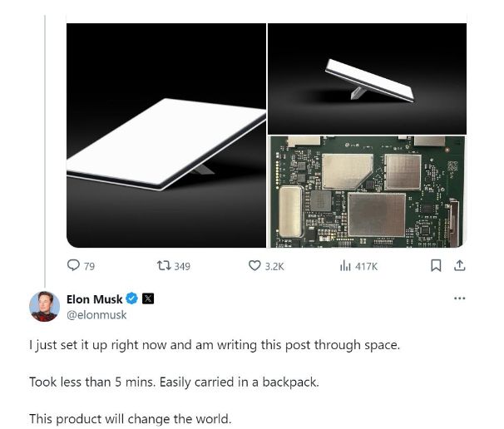Click the "This product will change the world" text
The height and width of the screenshot is (429, 504).
(x=130, y=418)
